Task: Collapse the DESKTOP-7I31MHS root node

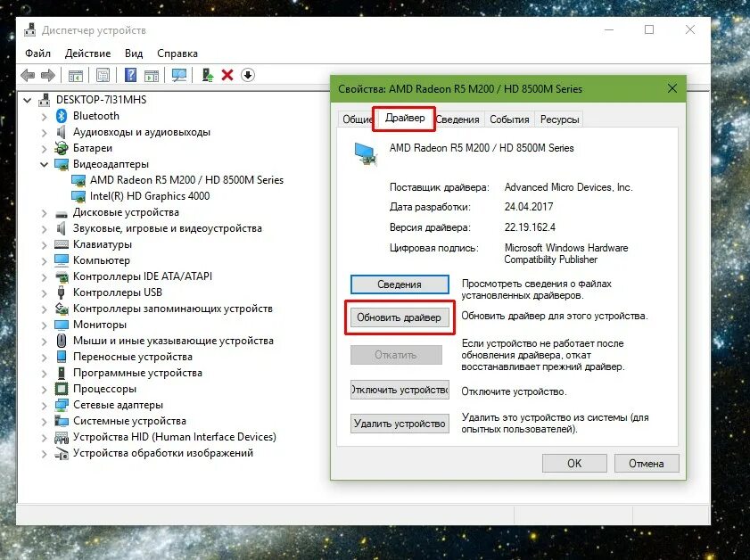Action: coord(28,100)
